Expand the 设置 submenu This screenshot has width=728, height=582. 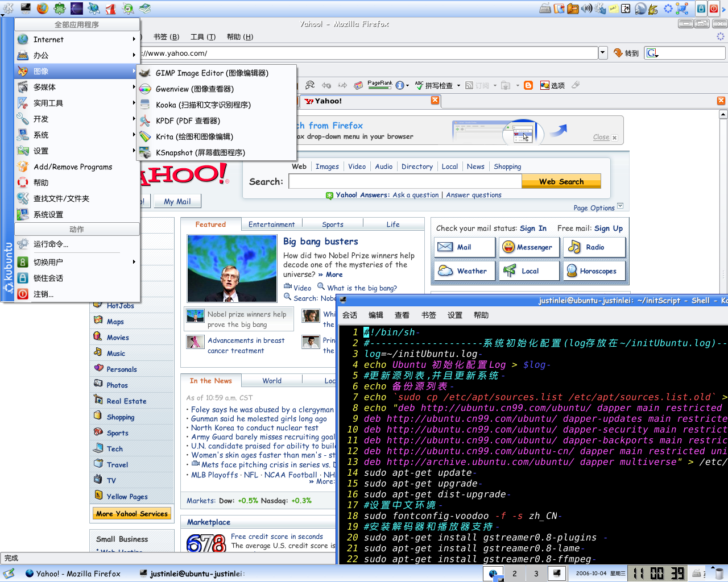tap(77, 151)
